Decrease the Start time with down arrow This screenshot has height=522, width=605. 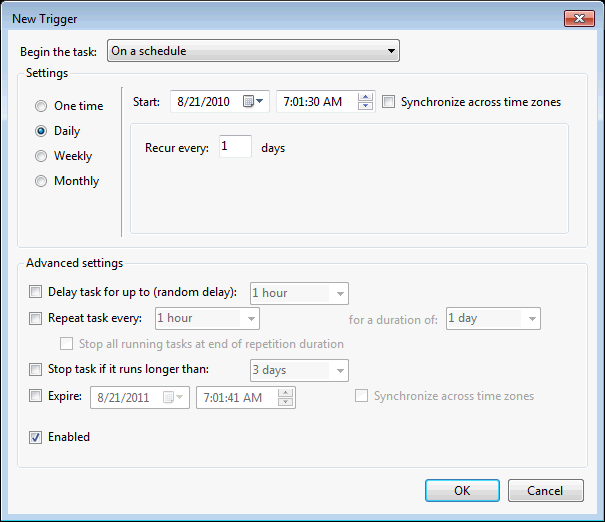click(365, 106)
